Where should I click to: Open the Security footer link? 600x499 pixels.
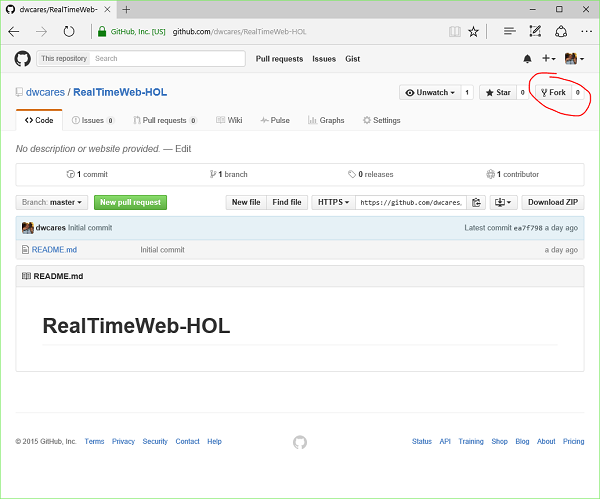(155, 441)
